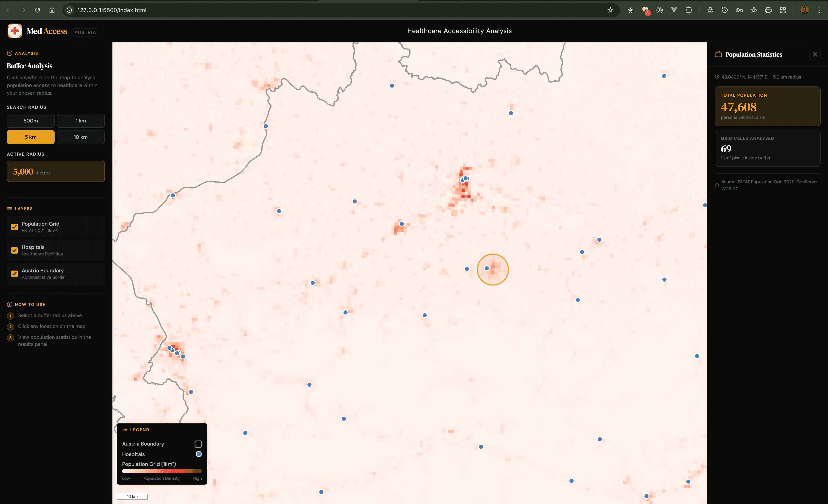828x504 pixels.
Task: Disable the Austria Boundary layer checkbox
Action: 14,274
